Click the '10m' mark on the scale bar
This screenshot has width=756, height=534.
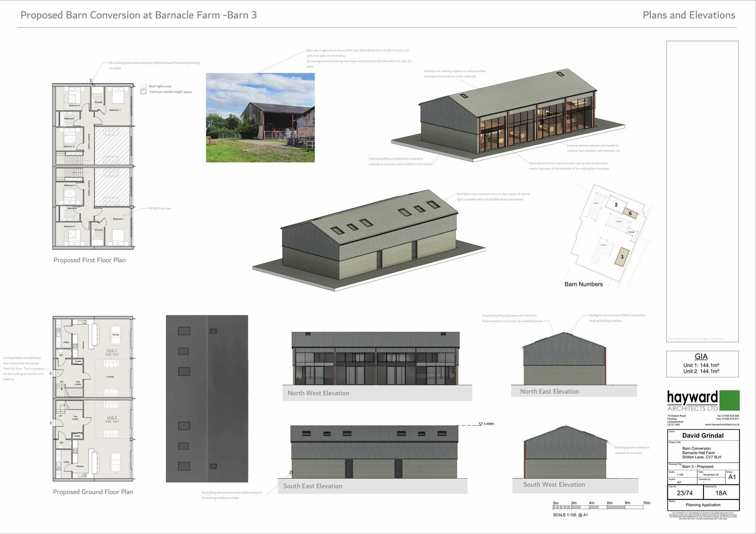(x=646, y=503)
